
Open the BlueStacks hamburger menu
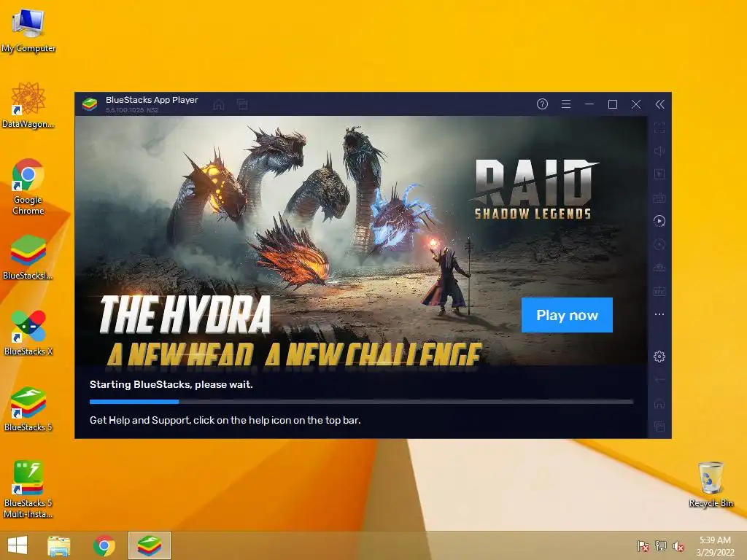(x=566, y=104)
